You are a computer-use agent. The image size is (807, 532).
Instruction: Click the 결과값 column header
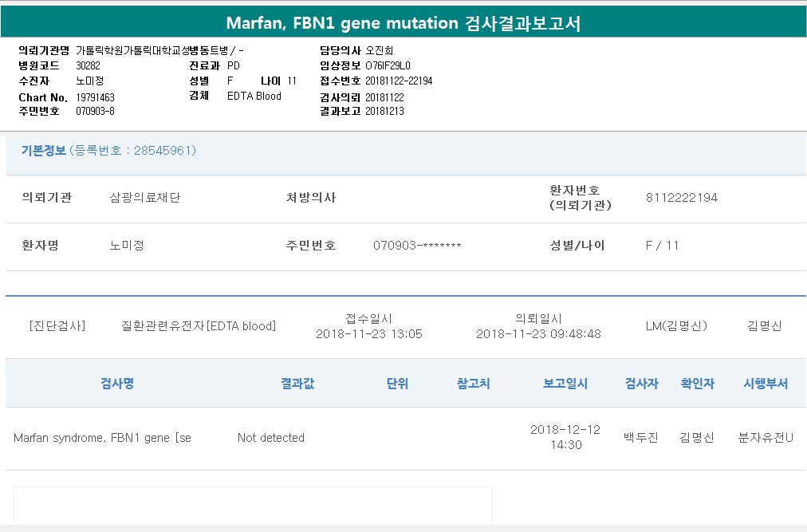coord(297,384)
